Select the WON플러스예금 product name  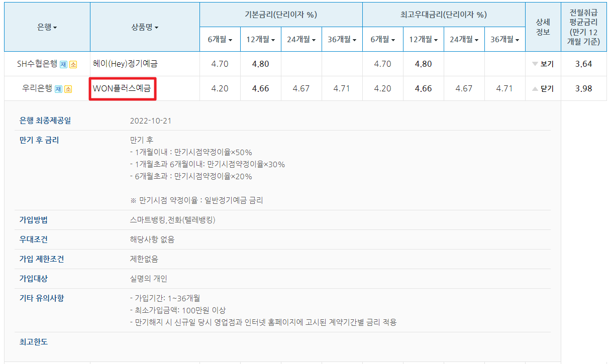122,88
